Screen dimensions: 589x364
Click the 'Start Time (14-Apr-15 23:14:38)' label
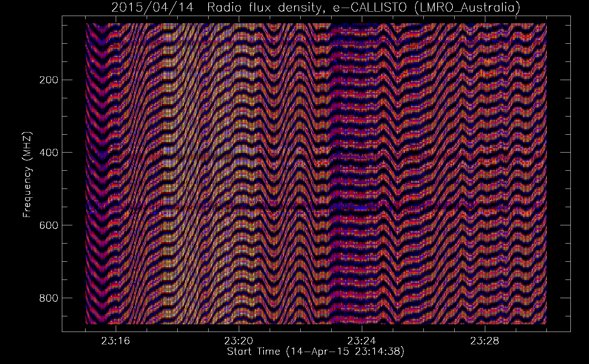click(316, 352)
